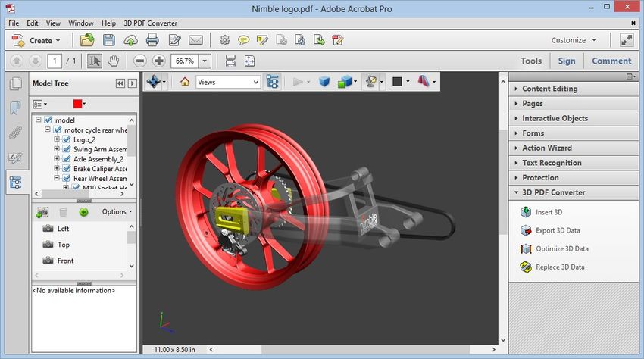Image resolution: width=644 pixels, height=359 pixels.
Task: Zoom out with the minus button
Action: point(140,61)
